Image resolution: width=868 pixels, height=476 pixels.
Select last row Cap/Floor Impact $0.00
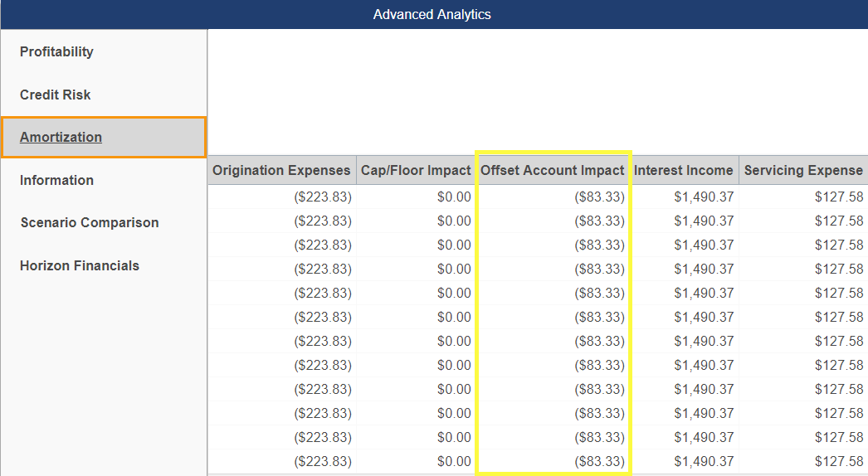[454, 461]
